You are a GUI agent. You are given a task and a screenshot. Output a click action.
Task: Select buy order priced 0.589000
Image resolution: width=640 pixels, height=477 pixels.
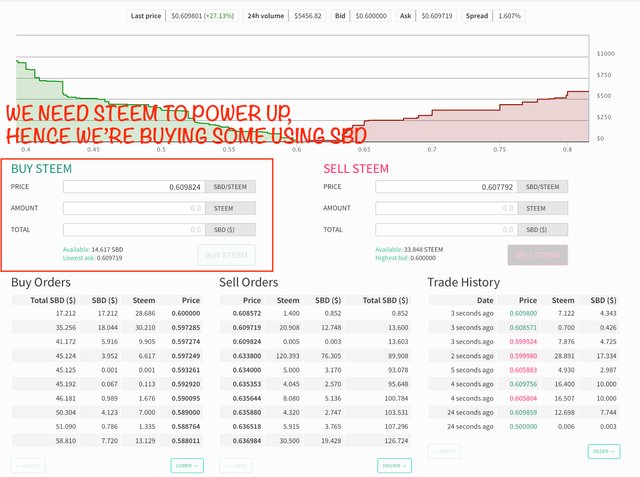107,412
